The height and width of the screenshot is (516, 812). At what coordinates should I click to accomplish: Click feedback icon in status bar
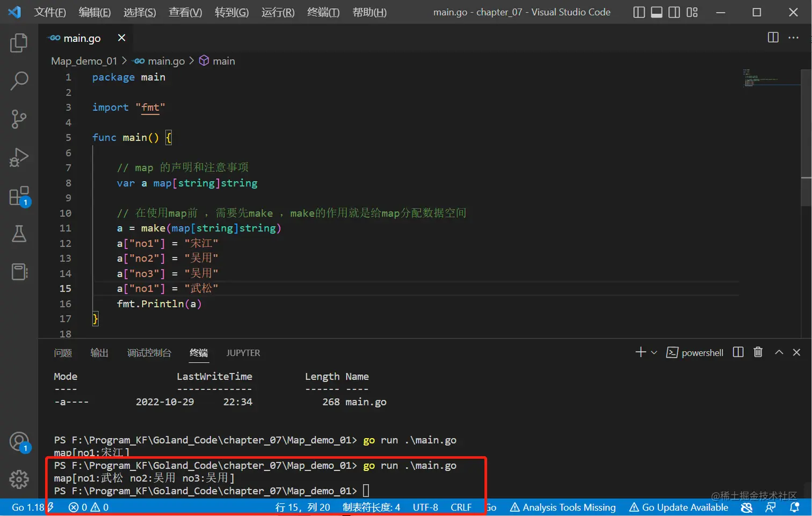click(x=771, y=507)
